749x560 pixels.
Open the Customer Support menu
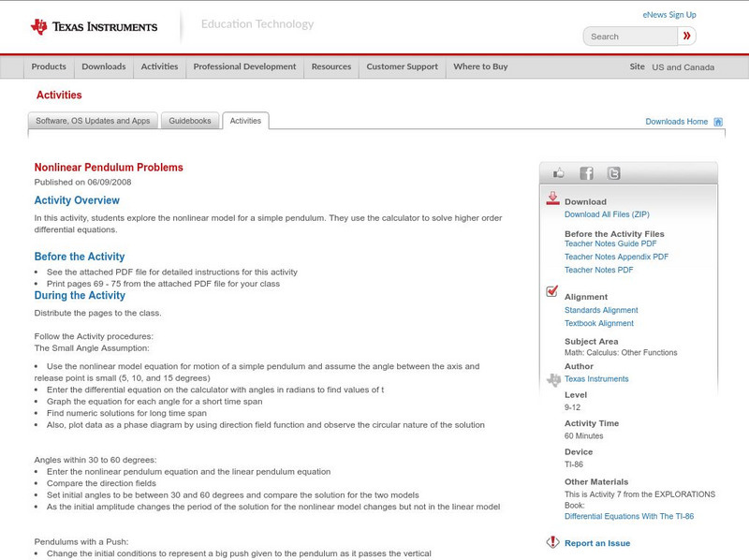click(403, 66)
